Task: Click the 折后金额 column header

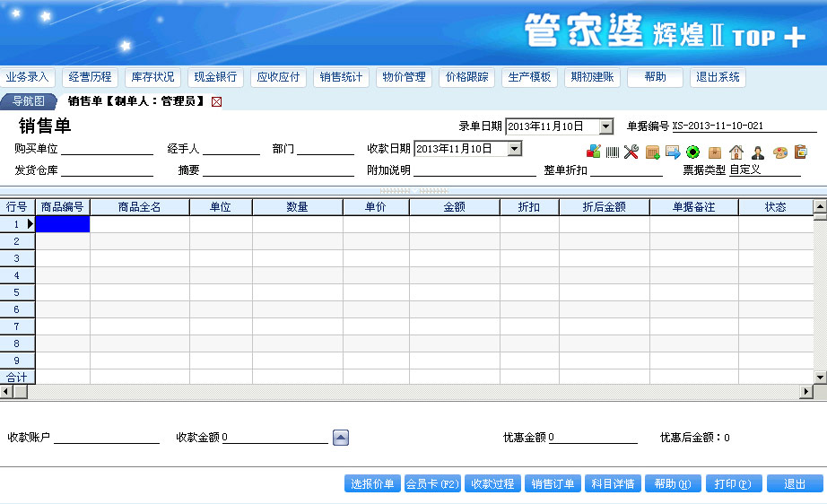Action: click(605, 207)
